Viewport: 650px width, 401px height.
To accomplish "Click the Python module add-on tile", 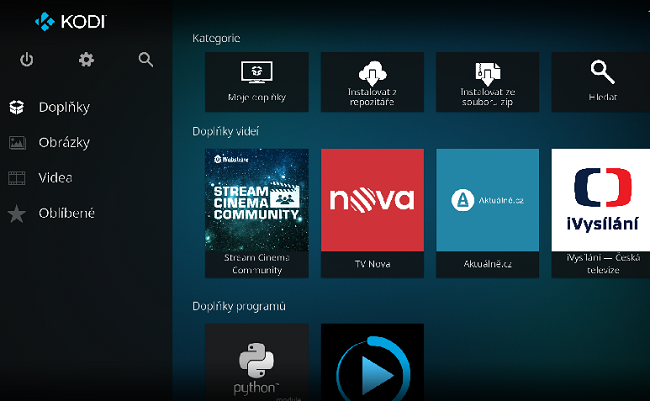I will (257, 362).
